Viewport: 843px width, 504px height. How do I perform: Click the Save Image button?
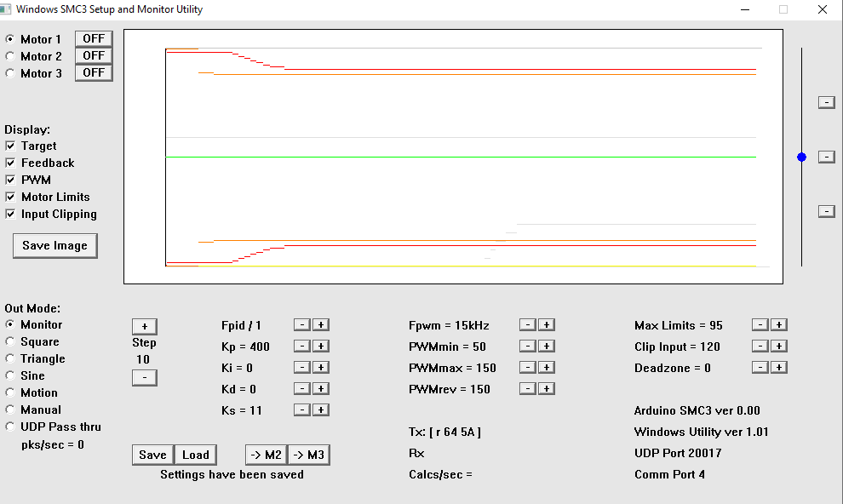54,245
